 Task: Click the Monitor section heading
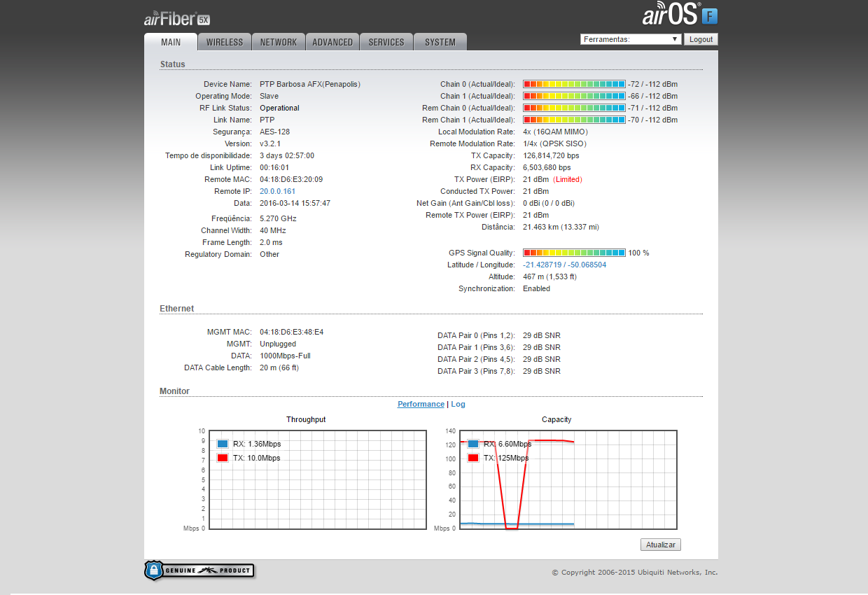tap(174, 391)
